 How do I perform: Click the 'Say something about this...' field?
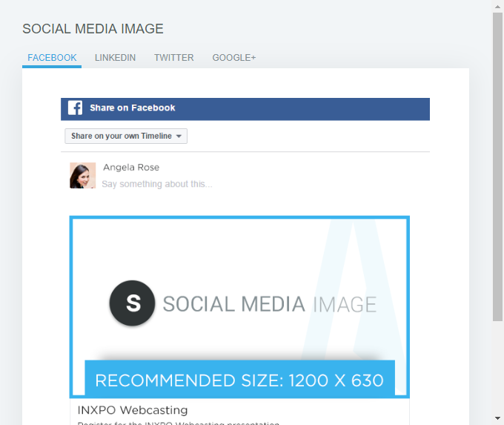157,184
